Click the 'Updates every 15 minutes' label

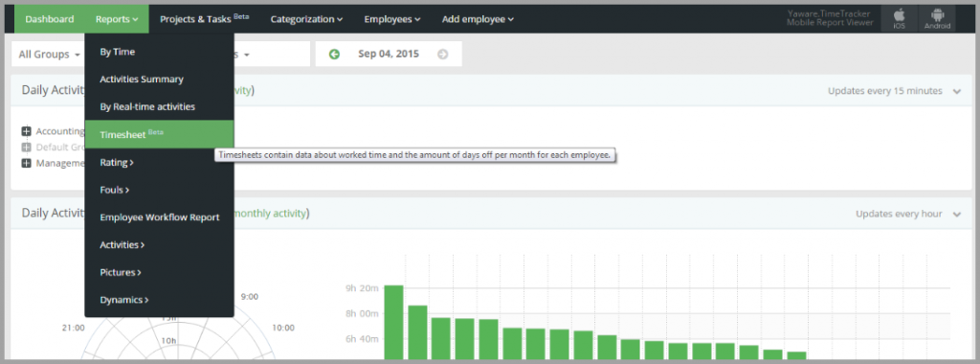coord(884,91)
